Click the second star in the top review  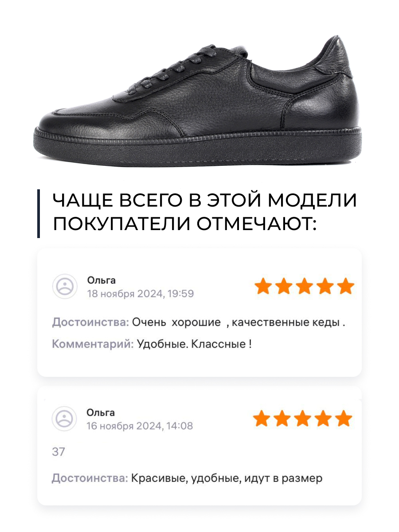point(284,286)
